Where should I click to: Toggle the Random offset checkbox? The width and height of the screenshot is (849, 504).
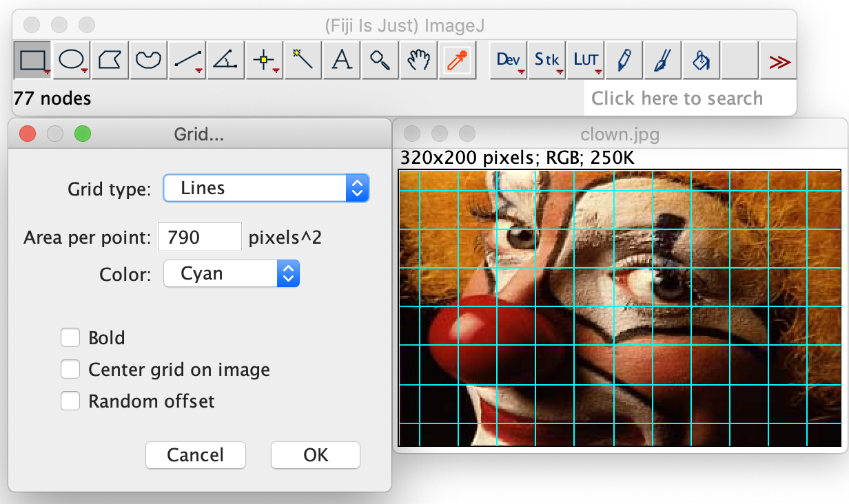[x=70, y=401]
